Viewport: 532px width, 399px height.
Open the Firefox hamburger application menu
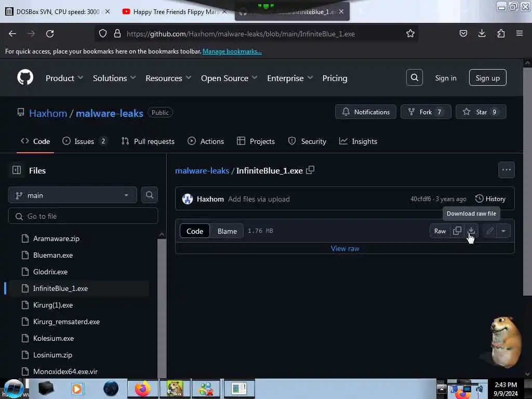(520, 33)
